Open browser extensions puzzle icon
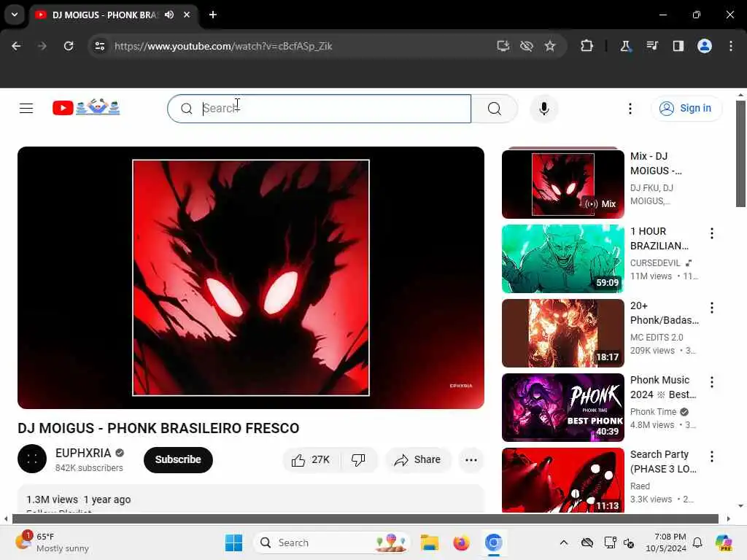 click(587, 46)
